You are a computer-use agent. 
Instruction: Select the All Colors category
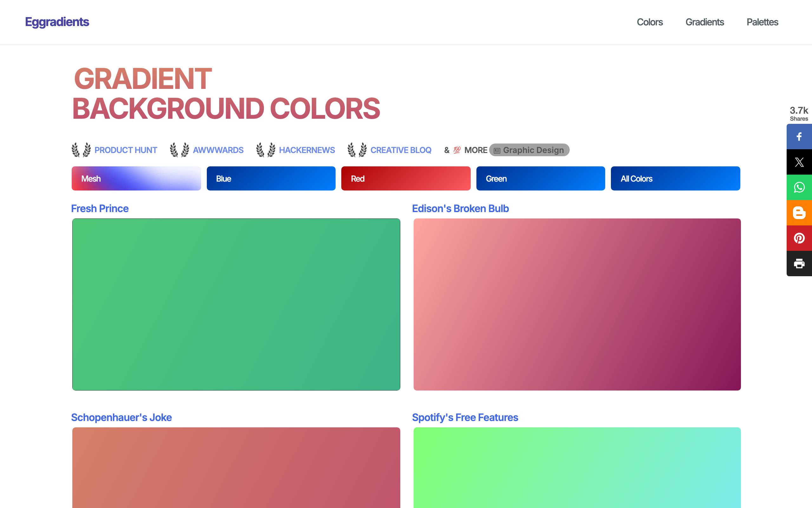click(x=675, y=178)
